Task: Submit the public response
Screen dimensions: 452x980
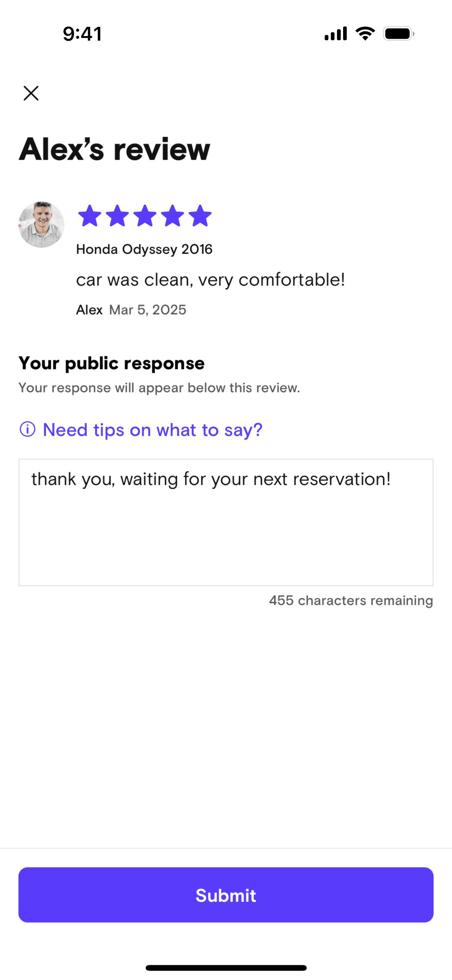Action: tap(226, 895)
